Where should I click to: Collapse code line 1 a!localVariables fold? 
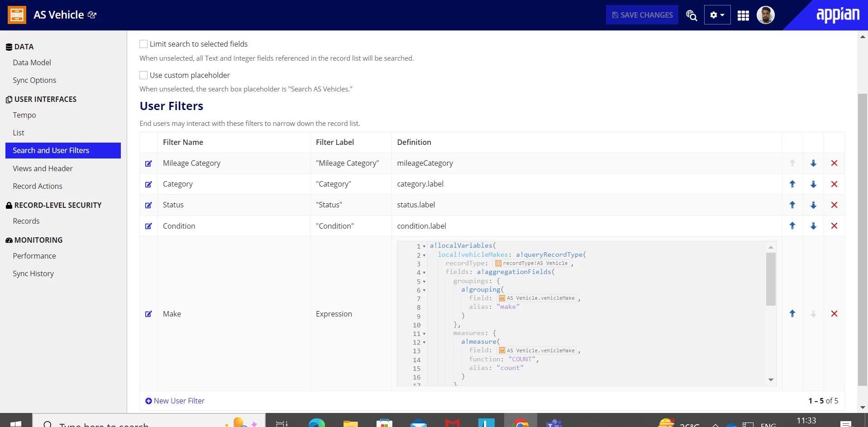[x=424, y=246]
